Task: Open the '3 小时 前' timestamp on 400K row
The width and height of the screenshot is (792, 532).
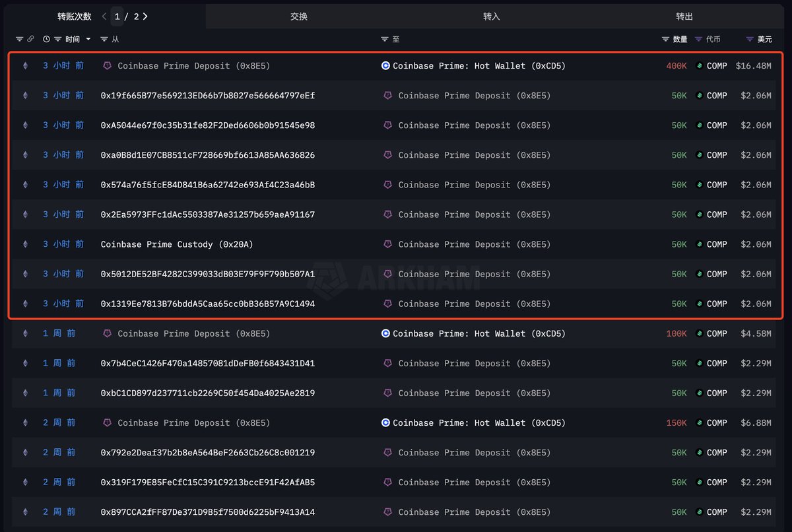Action: [x=63, y=66]
